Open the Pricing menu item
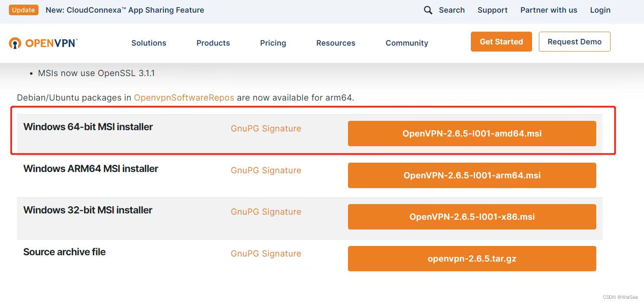The image size is (644, 303). (x=273, y=43)
